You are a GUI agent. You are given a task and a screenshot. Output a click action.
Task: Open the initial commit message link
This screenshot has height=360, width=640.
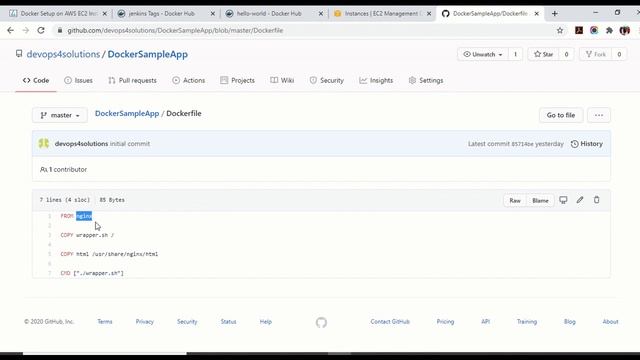(130, 144)
